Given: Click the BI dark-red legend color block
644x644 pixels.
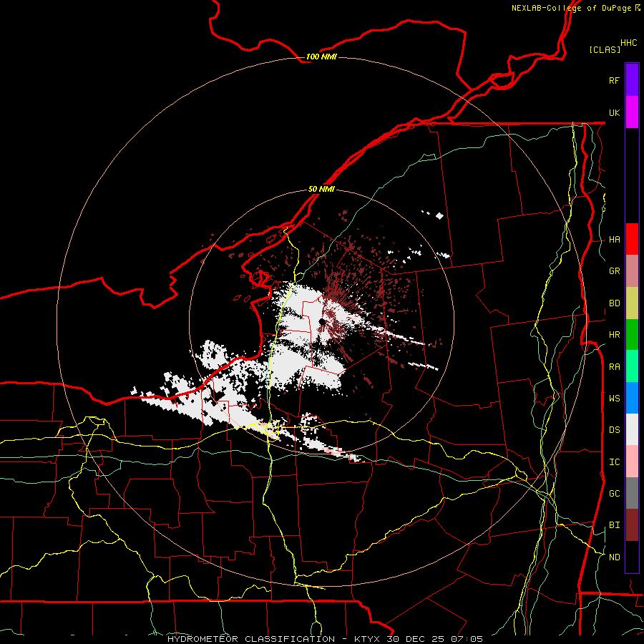Looking at the screenshot, I should coord(632,525).
